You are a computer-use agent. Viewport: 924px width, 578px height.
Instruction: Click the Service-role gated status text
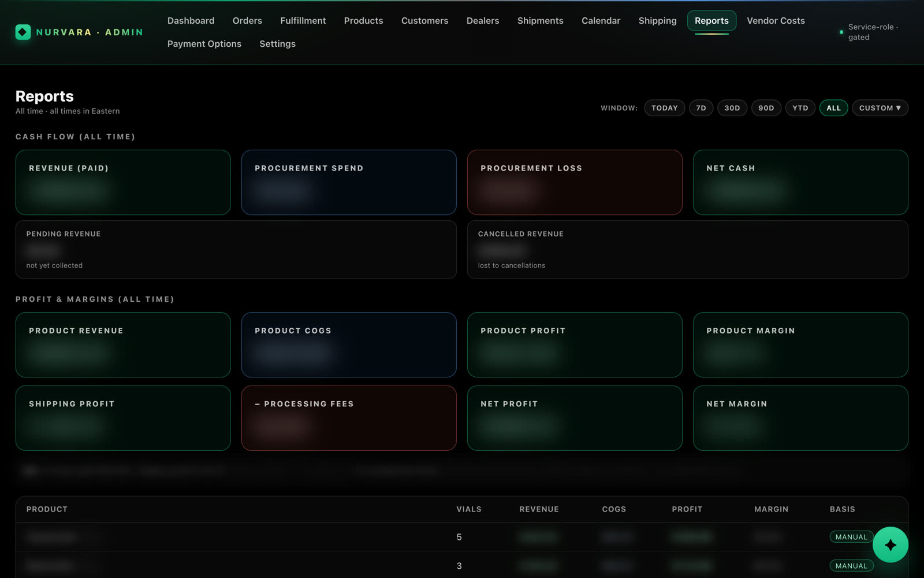[873, 32]
